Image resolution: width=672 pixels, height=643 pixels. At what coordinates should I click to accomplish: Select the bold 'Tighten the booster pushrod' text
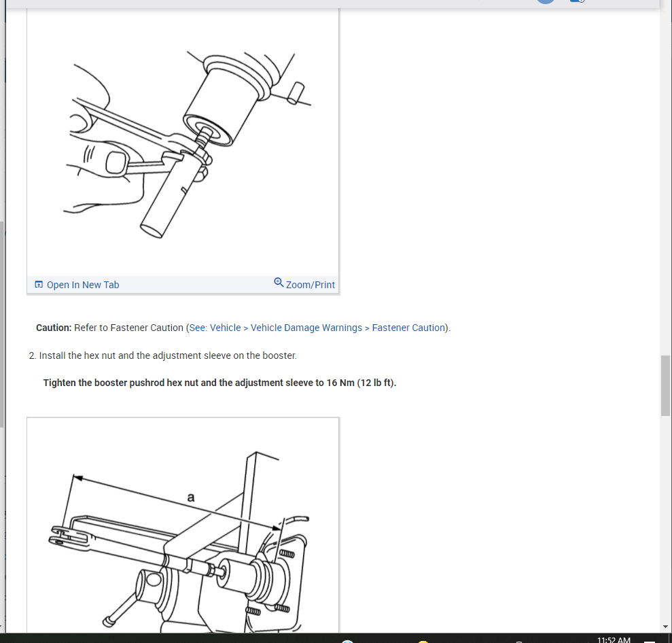219,383
